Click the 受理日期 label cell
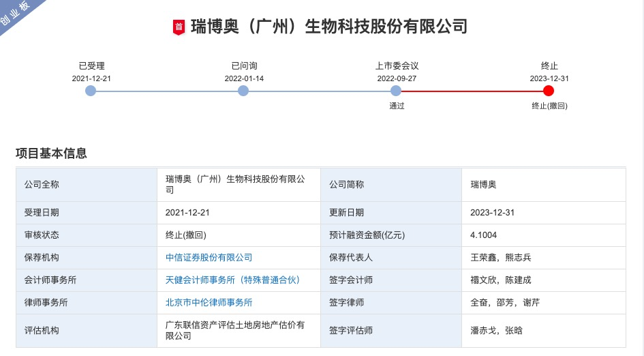This screenshot has width=644, height=356. pyautogui.click(x=87, y=213)
